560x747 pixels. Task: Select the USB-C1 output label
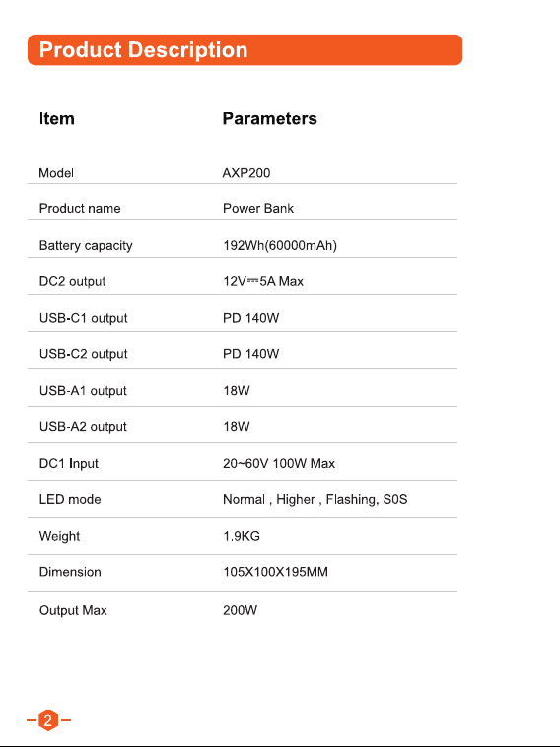(x=83, y=318)
